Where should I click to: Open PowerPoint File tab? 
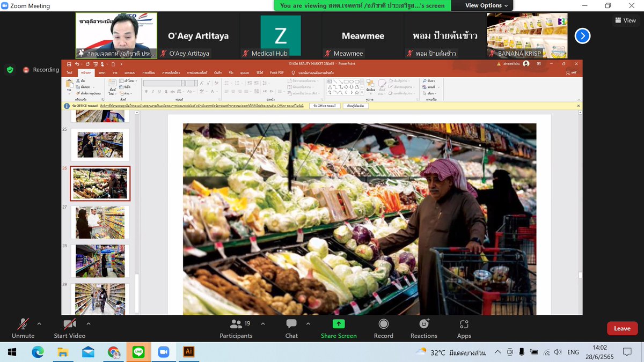coord(70,72)
